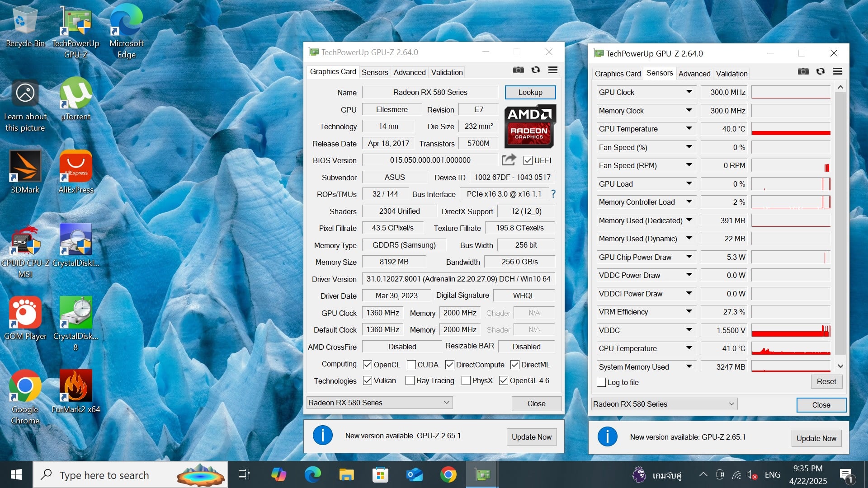Expand GPU Load sensor dropdown arrow
868x488 pixels.
pos(689,183)
